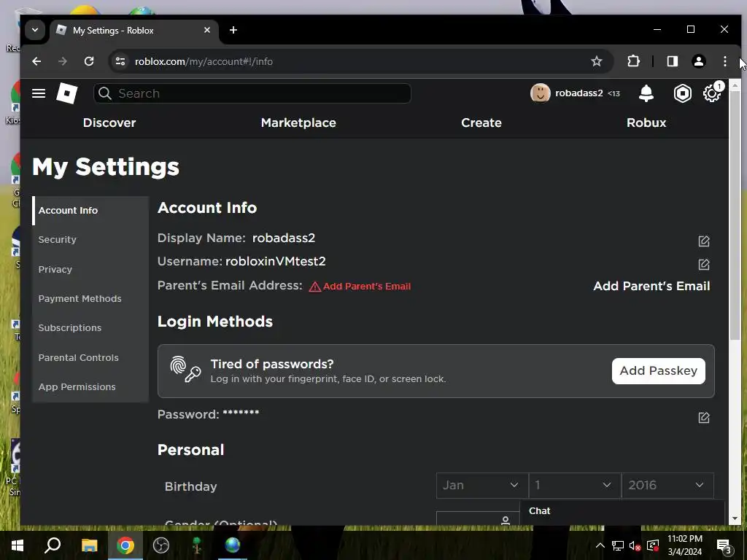
Task: Go to the Marketplace page
Action: (x=298, y=122)
